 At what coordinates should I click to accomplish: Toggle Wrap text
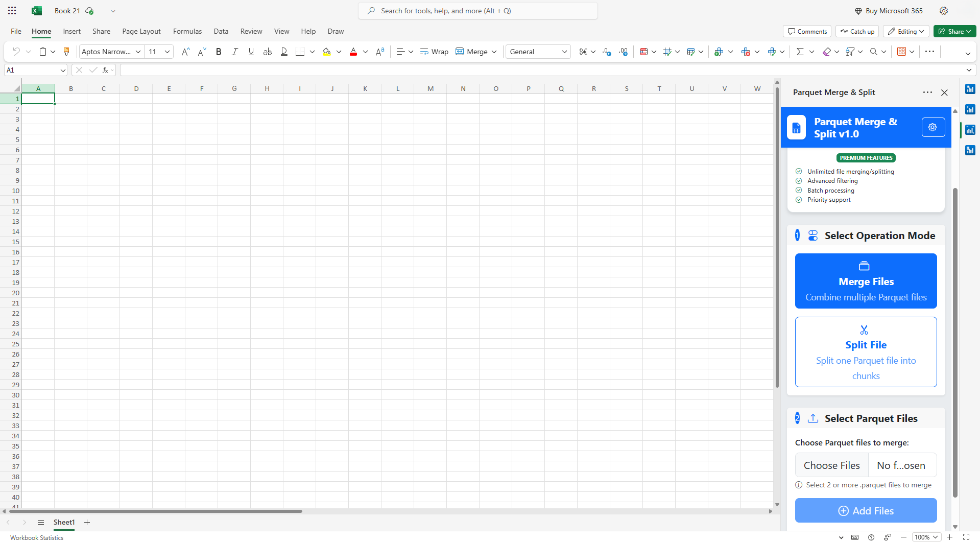coord(434,52)
